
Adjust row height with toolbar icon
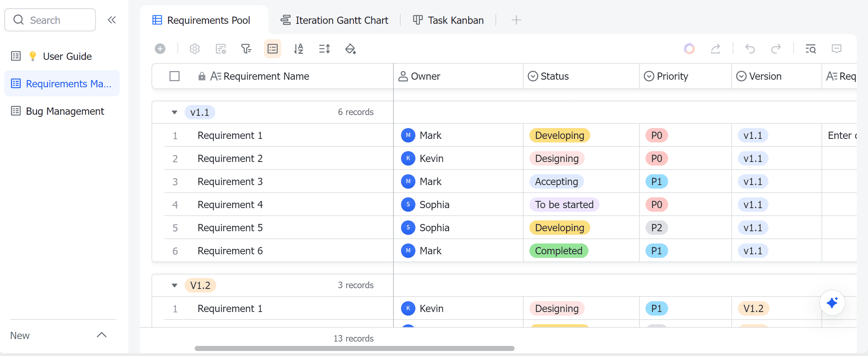pyautogui.click(x=325, y=49)
